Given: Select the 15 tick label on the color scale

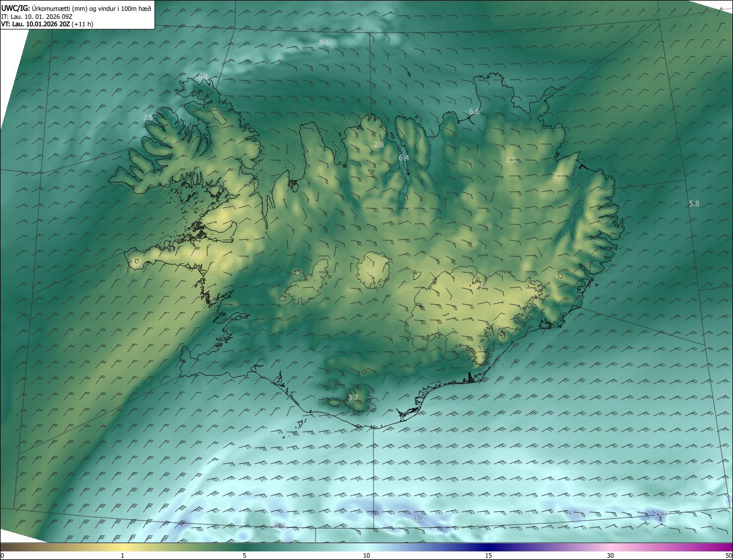Looking at the screenshot, I should [488, 555].
